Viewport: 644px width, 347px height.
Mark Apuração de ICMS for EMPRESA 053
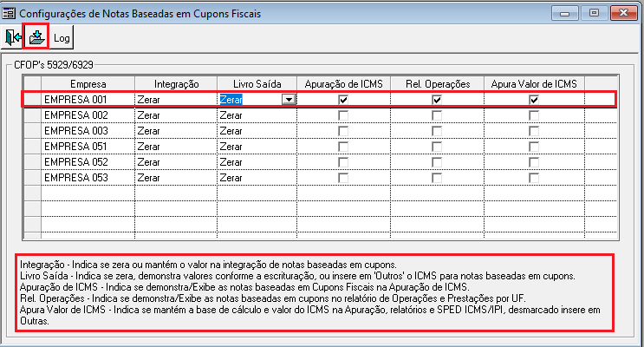pyautogui.click(x=343, y=178)
